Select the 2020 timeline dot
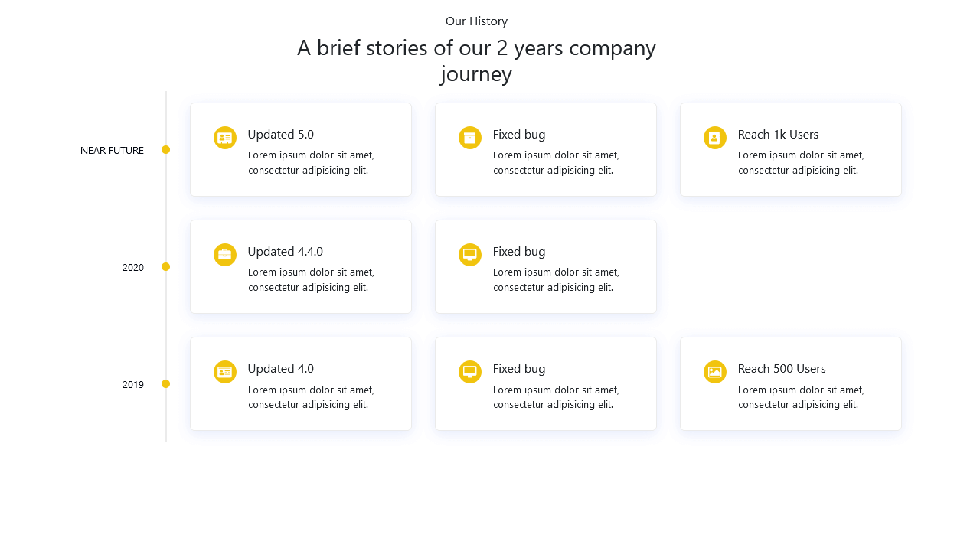This screenshot has height=551, width=980. tap(165, 267)
